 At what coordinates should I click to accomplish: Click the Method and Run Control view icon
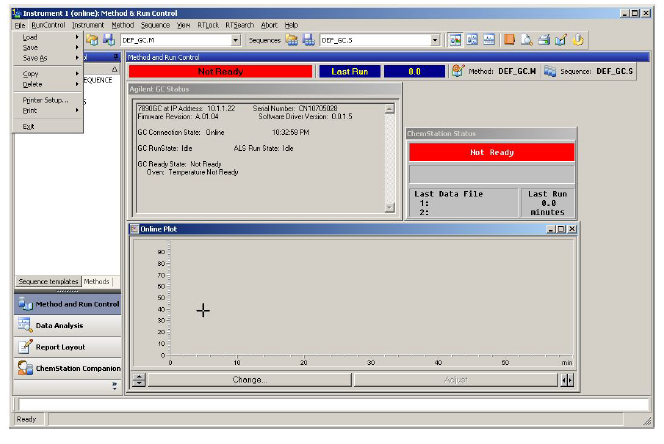tap(25, 304)
